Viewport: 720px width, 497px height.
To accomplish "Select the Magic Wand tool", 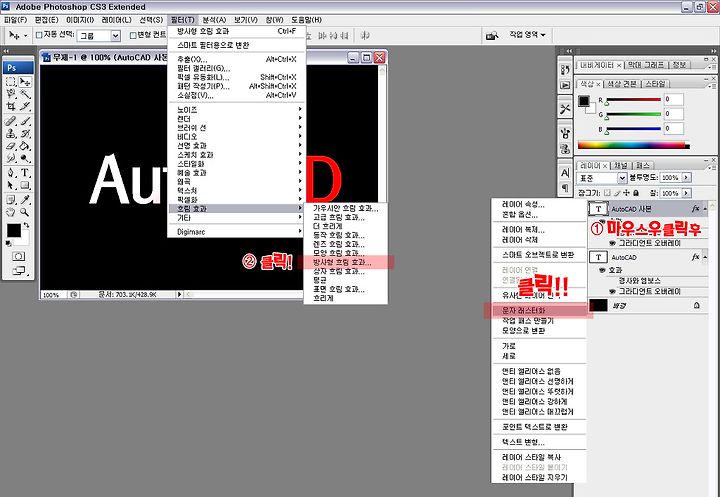I will click(25, 94).
